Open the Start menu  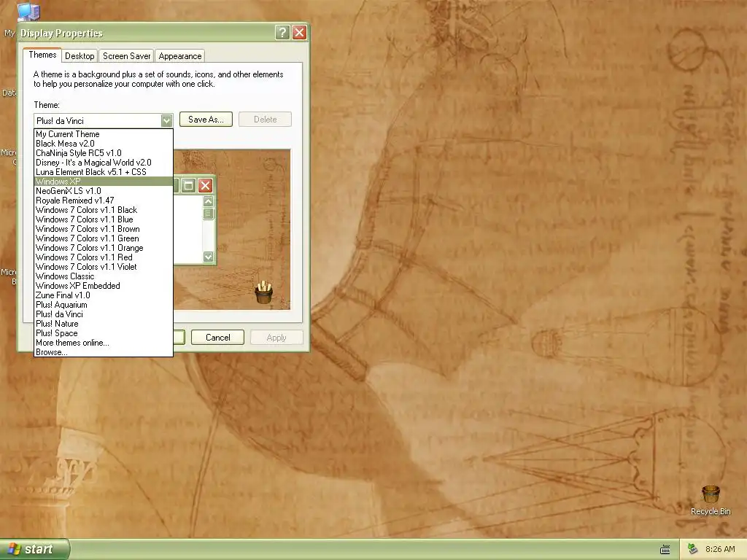[x=34, y=549]
